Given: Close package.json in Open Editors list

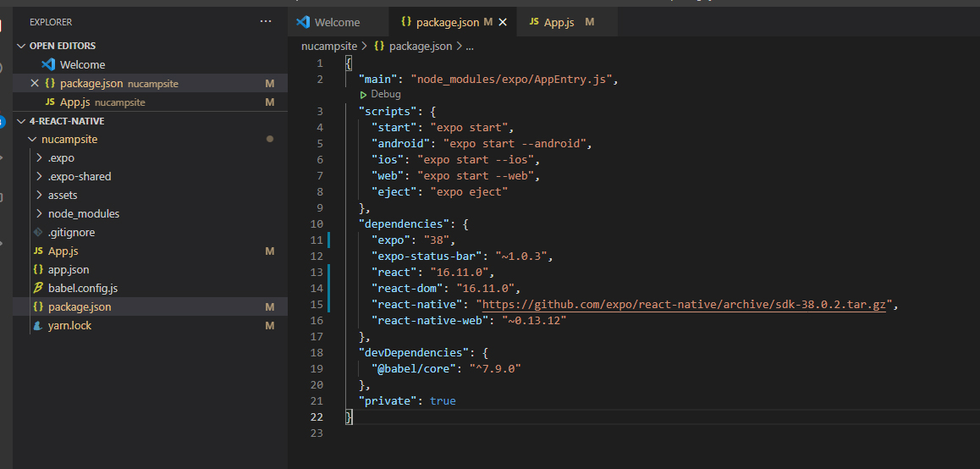Looking at the screenshot, I should [x=35, y=83].
